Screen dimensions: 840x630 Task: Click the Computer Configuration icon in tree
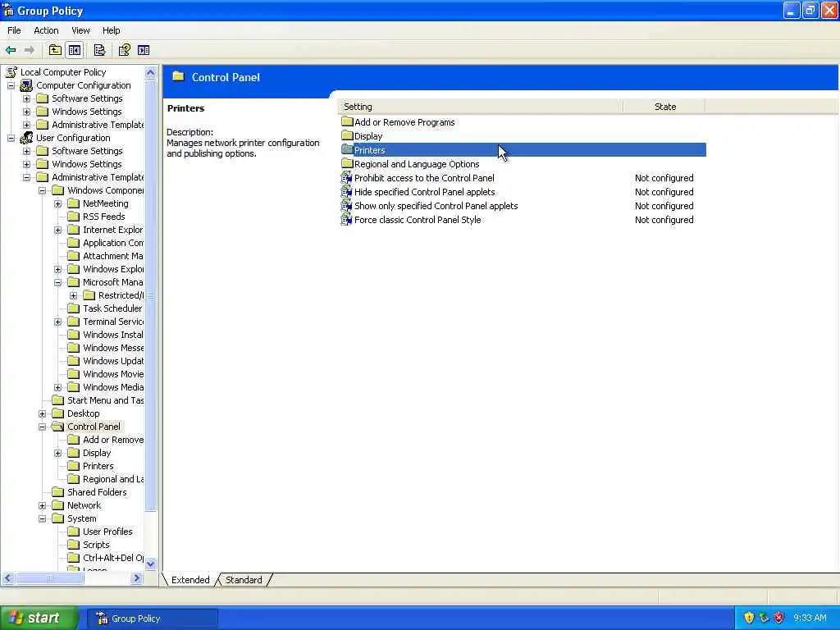[26, 85]
